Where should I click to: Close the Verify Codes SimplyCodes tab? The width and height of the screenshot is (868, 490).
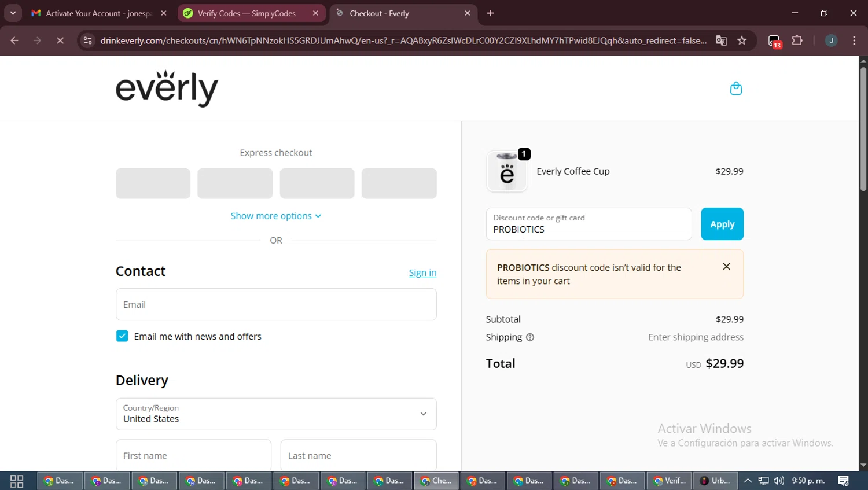[315, 13]
